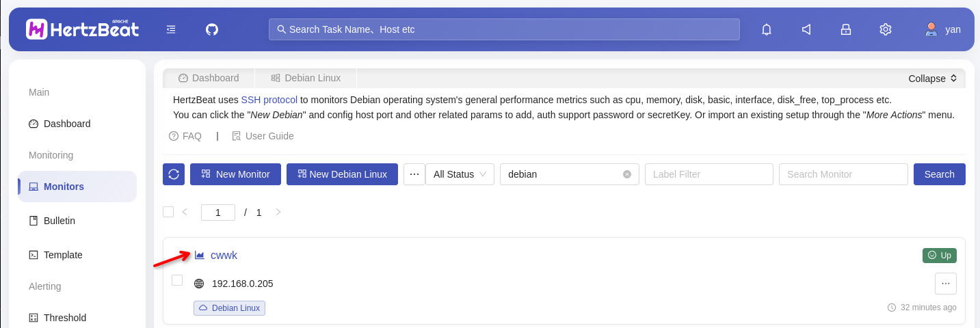The image size is (980, 328).
Task: Open the cwwk card's ellipsis menu
Action: 945,284
